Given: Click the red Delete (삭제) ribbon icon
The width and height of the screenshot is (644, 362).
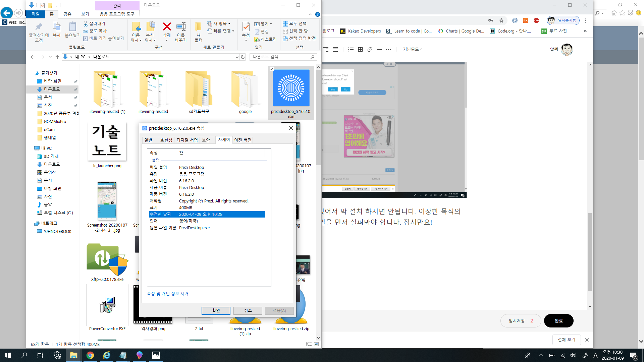Looking at the screenshot, I should click(x=167, y=27).
